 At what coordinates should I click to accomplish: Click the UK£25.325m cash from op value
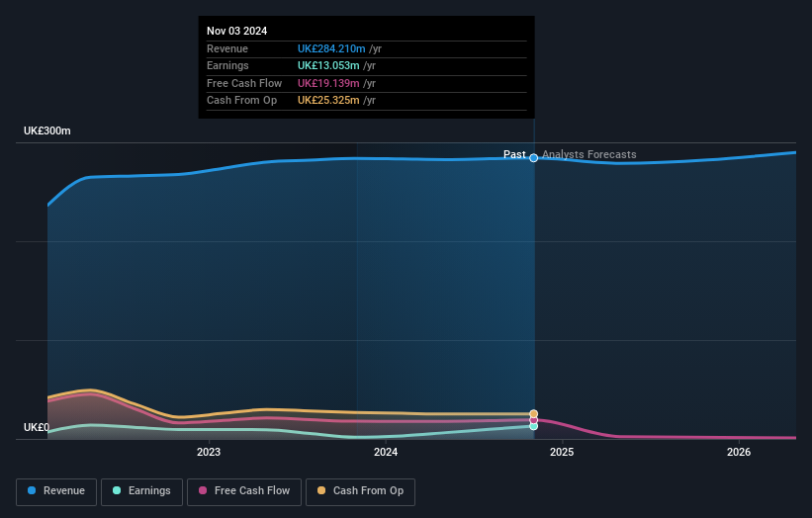click(328, 101)
